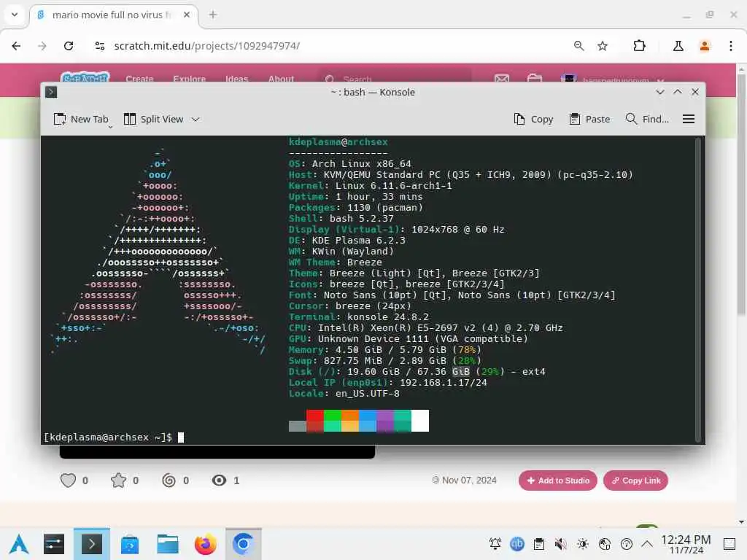The image size is (747, 560).
Task: Switch to Chromium in taskbar
Action: pos(244,544)
